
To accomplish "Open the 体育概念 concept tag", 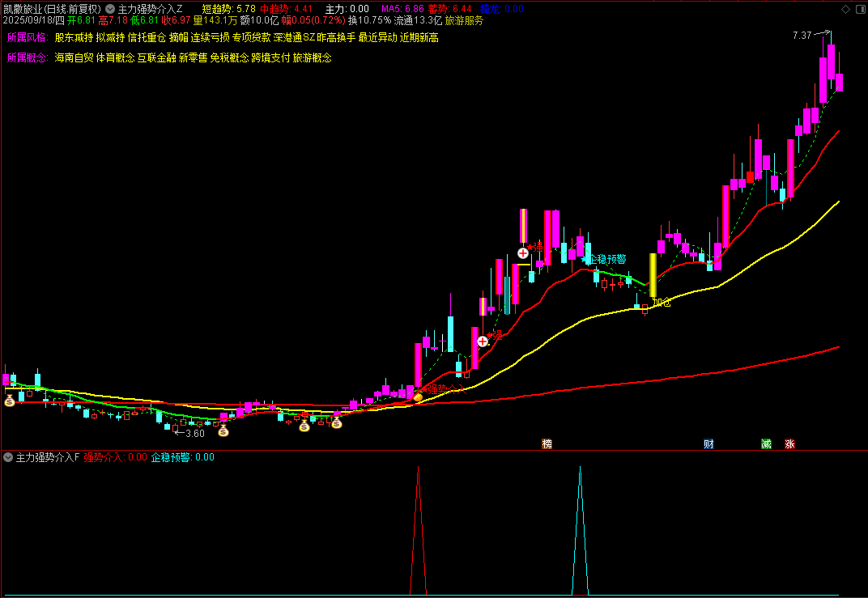I will [x=115, y=58].
